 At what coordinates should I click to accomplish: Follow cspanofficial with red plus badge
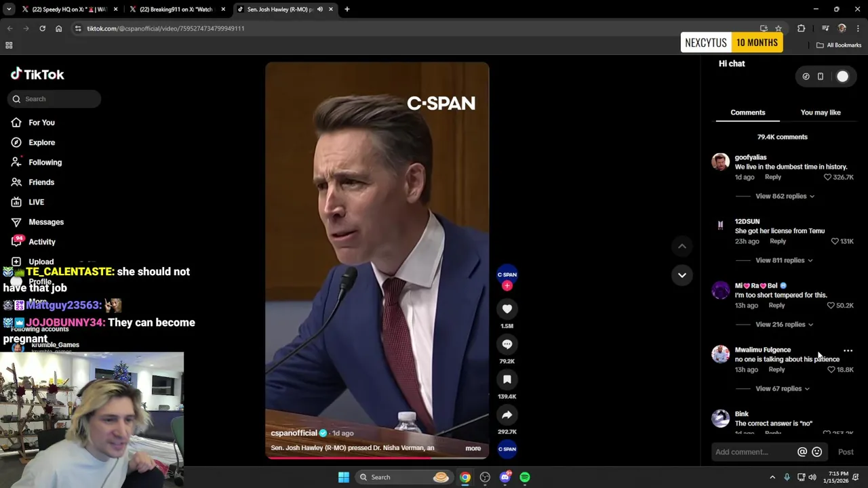click(x=507, y=286)
